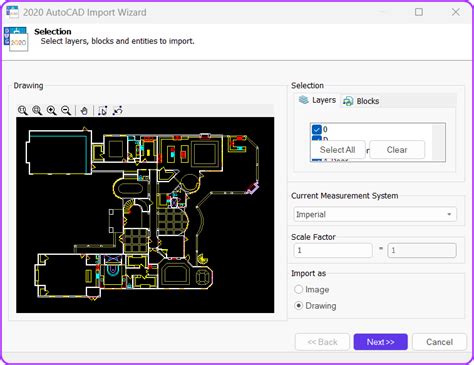The width and height of the screenshot is (474, 365).
Task: Click the zoom window magnifier icon
Action: [x=37, y=110]
